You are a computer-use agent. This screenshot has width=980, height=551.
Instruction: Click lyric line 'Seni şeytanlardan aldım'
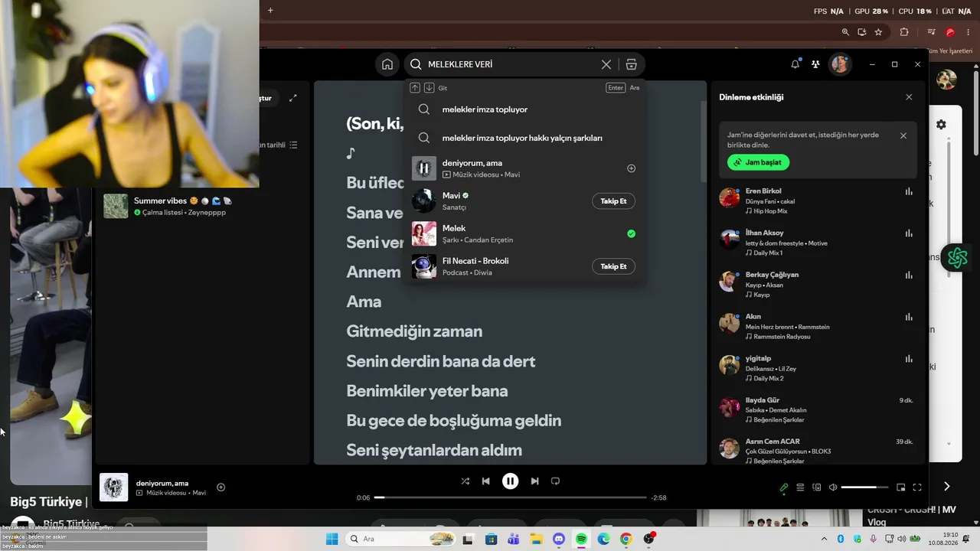434,451
